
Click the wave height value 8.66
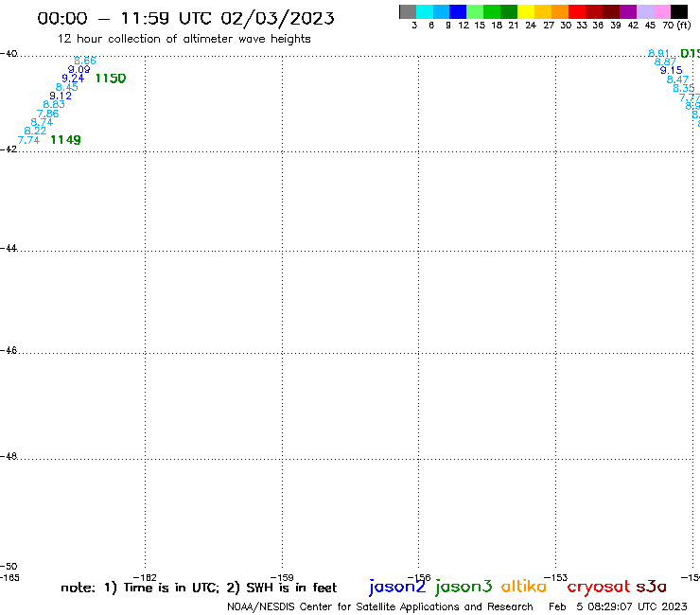(x=85, y=61)
